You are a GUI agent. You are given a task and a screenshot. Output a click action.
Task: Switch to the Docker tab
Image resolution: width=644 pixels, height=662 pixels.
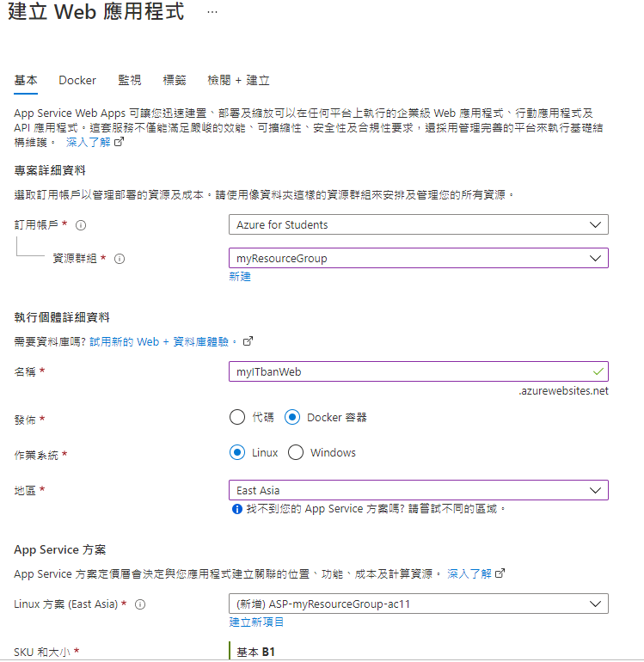(x=77, y=80)
